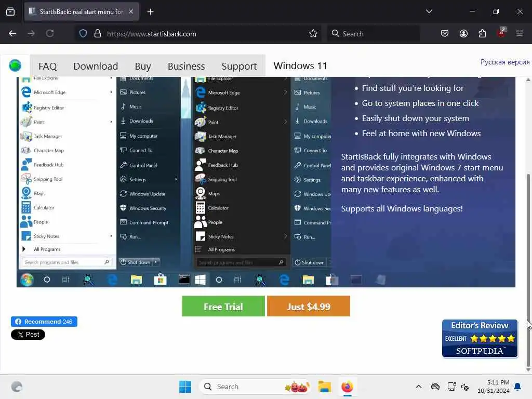Expand the Sticky Notes arrow in dark menu
The image size is (532, 399).
pos(285,236)
